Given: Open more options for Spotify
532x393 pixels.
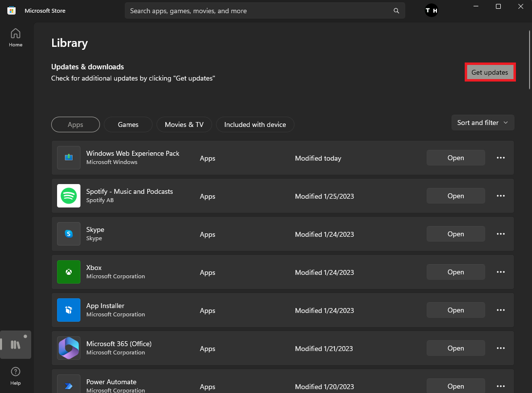Looking at the screenshot, I should (x=500, y=196).
